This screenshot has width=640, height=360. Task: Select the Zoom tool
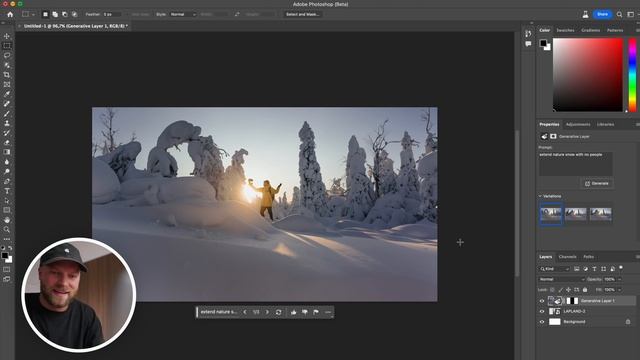7,229
